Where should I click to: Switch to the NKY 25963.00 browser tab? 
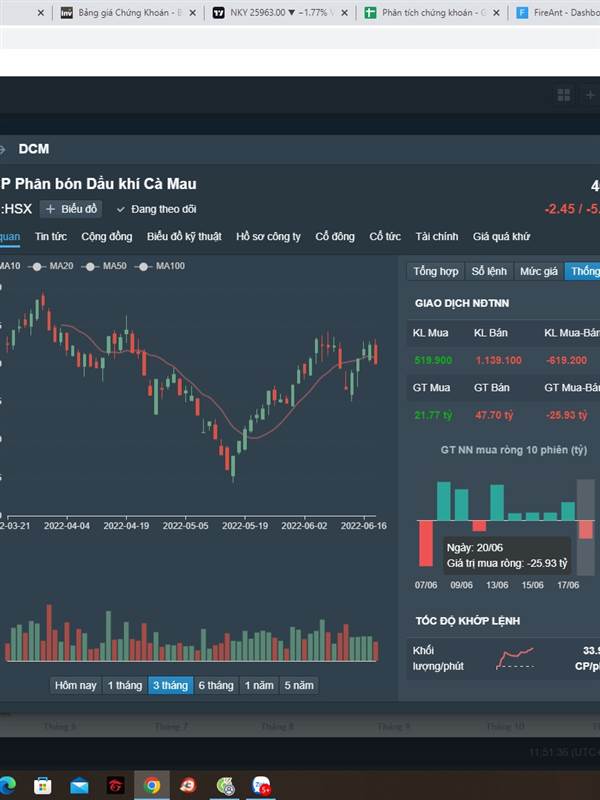click(x=280, y=13)
